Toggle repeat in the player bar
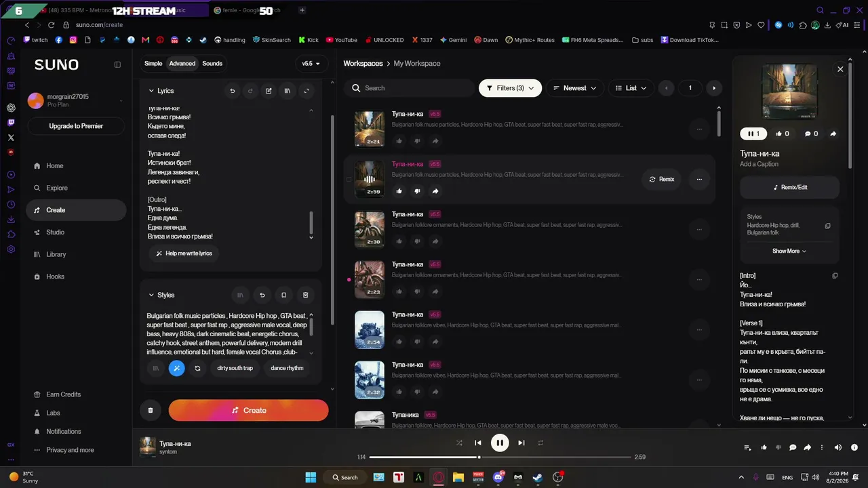The width and height of the screenshot is (868, 488). [540, 443]
